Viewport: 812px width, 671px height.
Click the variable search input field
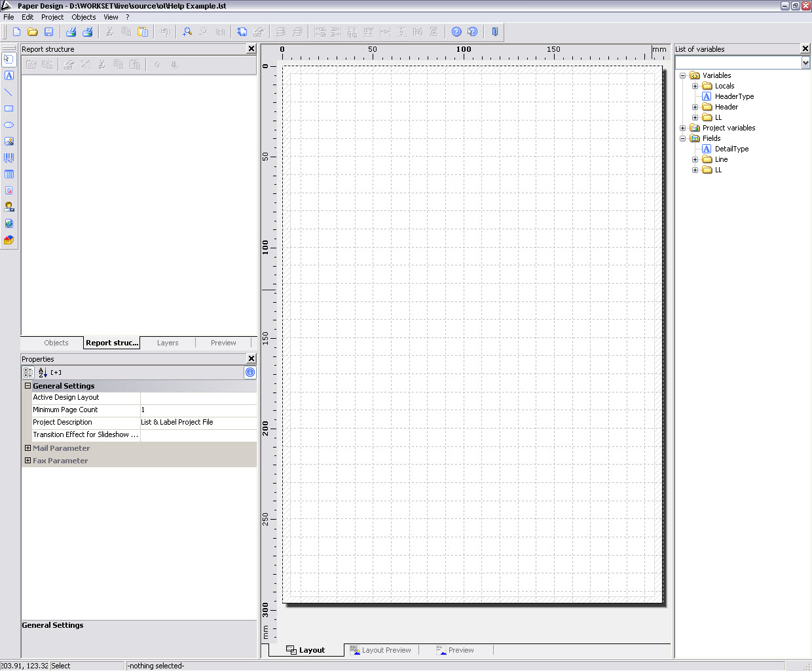coord(738,62)
